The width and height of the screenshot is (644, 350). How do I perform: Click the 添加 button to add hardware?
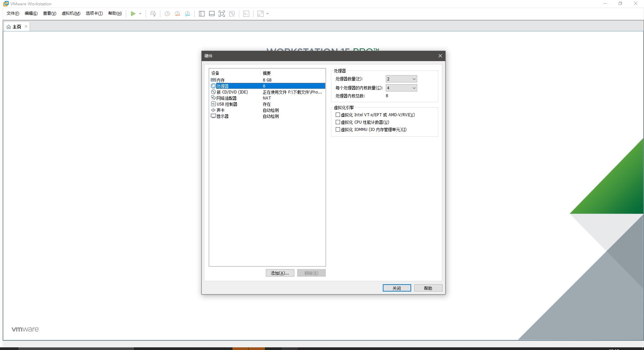coord(280,273)
